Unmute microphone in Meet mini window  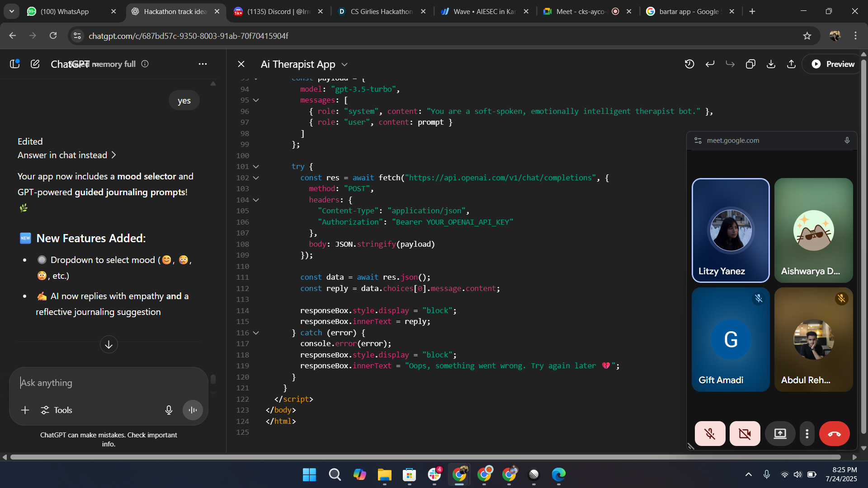pos(710,434)
